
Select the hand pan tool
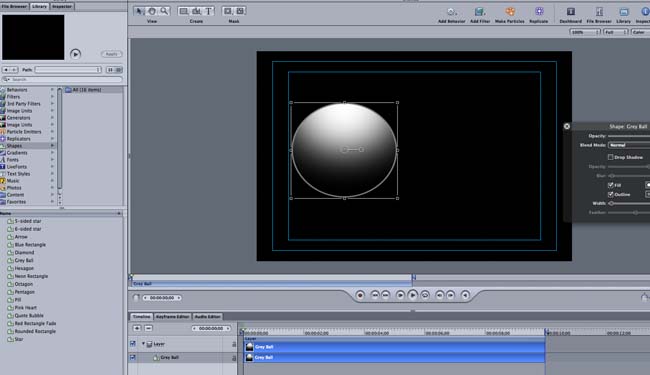tap(152, 11)
